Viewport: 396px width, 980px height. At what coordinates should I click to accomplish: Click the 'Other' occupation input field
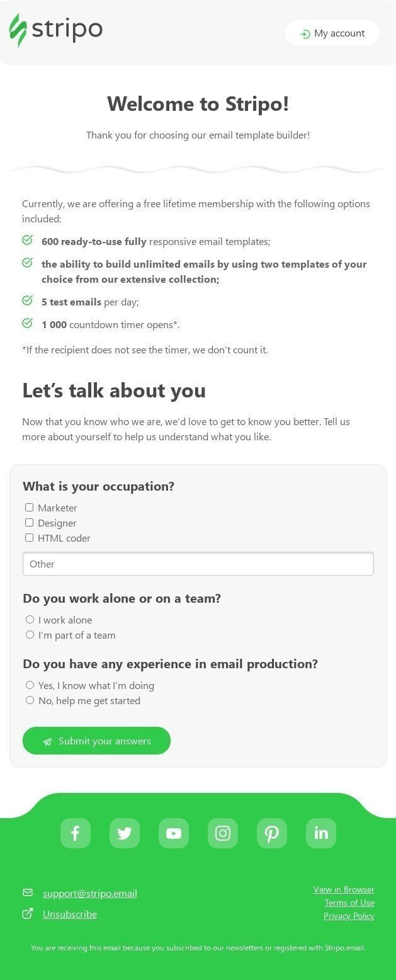198,563
